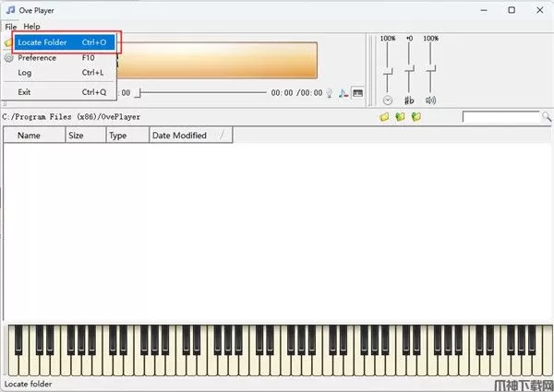Sort file list by Size column
Screen dimensions: 554x392
[x=86, y=136]
